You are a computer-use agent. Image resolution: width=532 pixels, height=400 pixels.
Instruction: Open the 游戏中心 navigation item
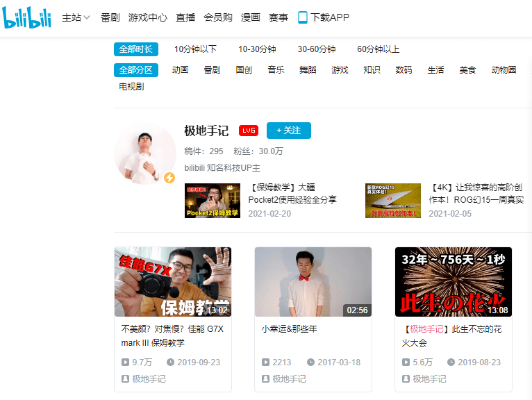click(148, 17)
